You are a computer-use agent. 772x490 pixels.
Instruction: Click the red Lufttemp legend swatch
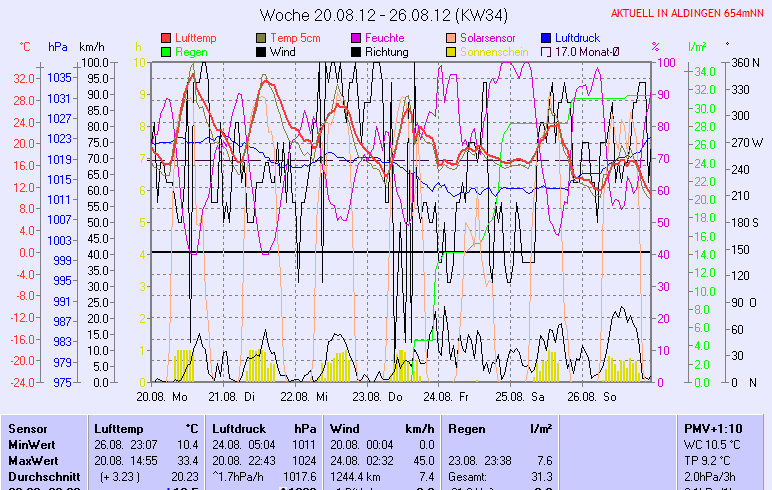pos(166,38)
